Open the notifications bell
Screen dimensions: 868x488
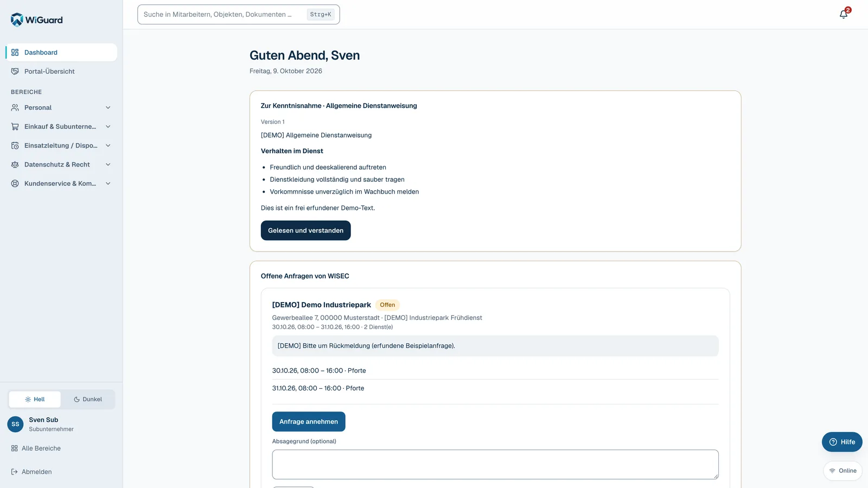click(x=844, y=14)
